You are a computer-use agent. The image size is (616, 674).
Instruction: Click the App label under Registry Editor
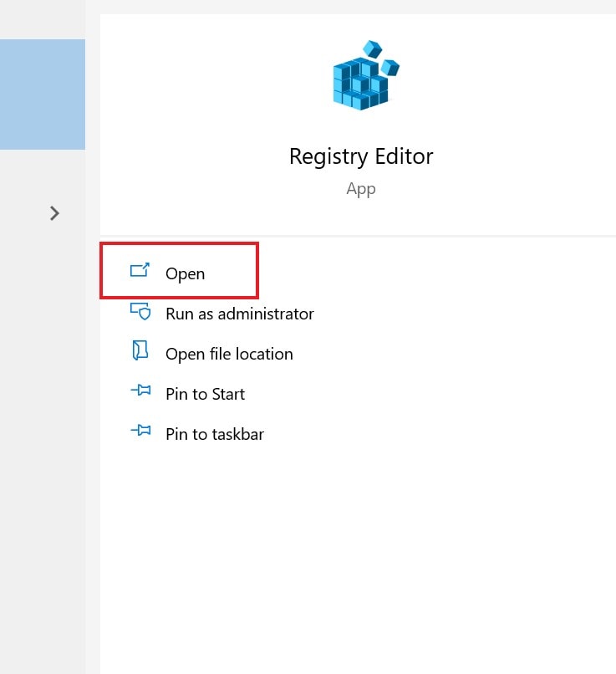(x=361, y=189)
